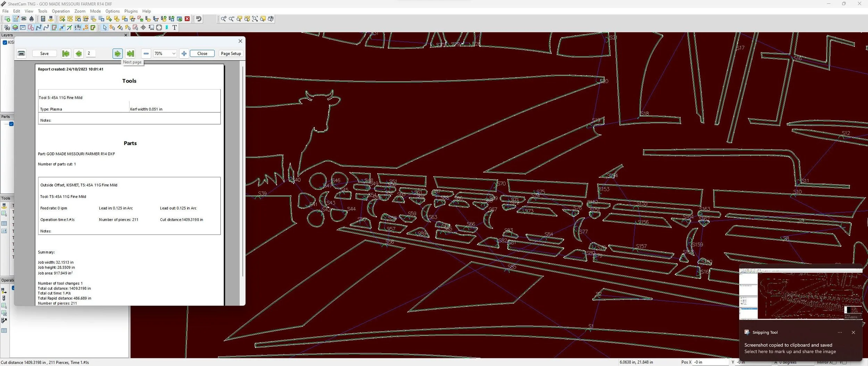Click 'Job width: 32.1513 in' text
Image resolution: width=868 pixels, height=366 pixels.
pyautogui.click(x=56, y=262)
